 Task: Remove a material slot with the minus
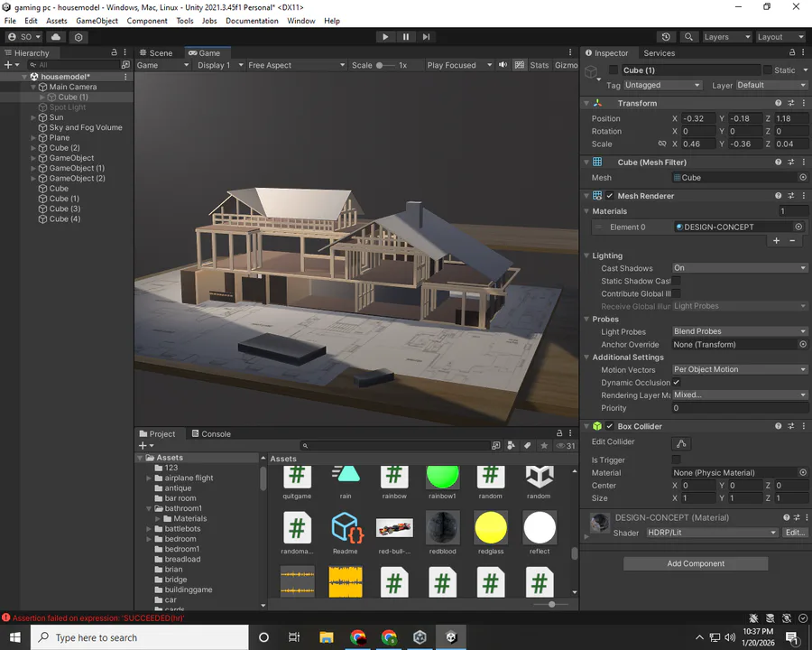tap(792, 240)
